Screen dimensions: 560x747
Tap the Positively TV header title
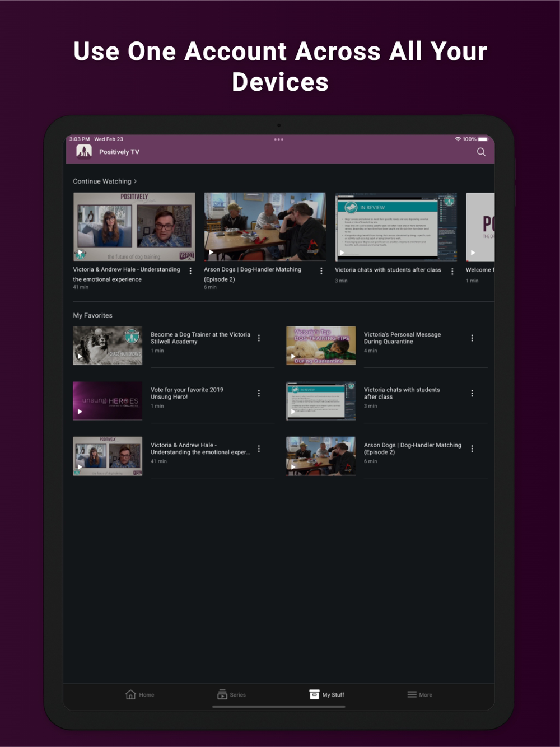(119, 152)
